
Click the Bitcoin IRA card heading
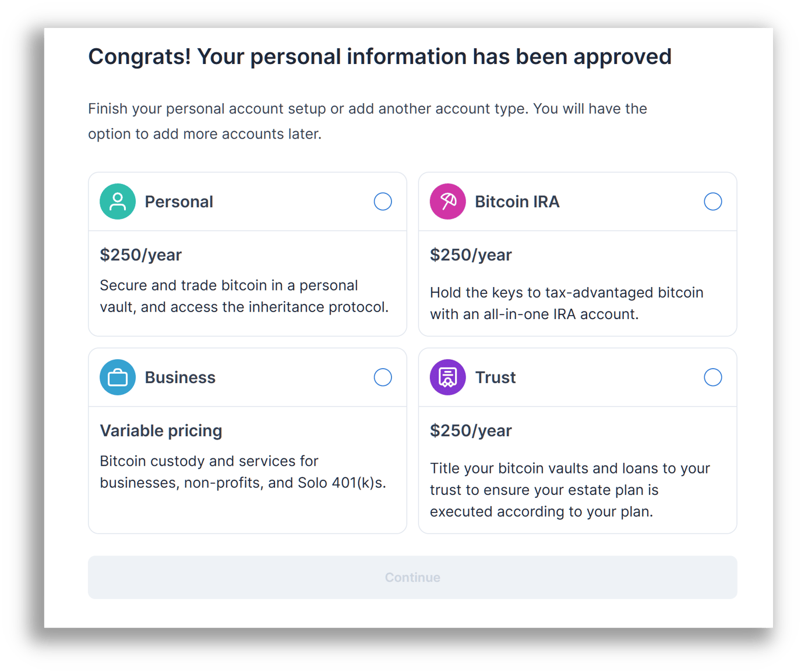(517, 201)
